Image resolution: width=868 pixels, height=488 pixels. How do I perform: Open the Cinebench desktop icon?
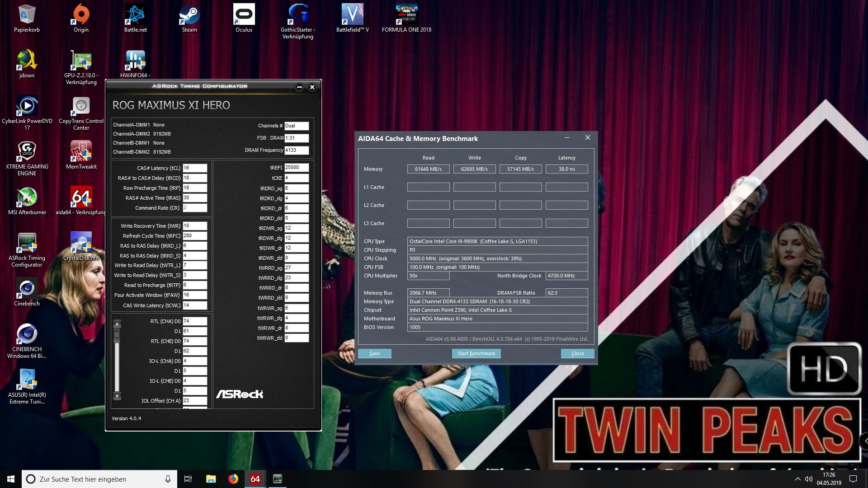[27, 292]
